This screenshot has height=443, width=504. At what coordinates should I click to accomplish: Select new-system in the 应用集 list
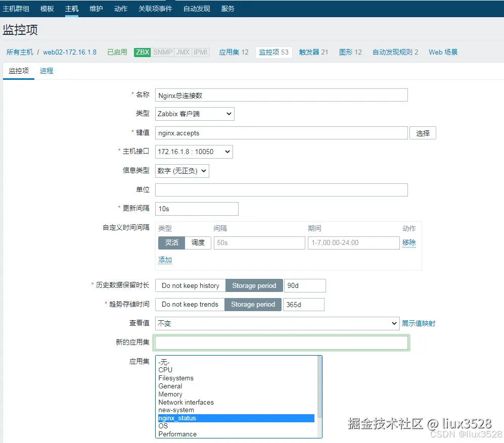pos(236,410)
